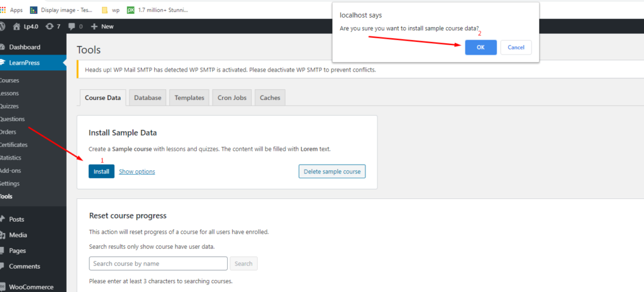Click the plus New icon in admin bar
Screen dimensions: 644x292
point(94,26)
